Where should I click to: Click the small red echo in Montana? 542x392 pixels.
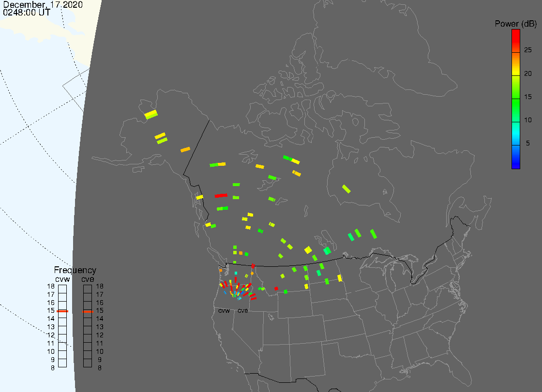click(x=276, y=289)
